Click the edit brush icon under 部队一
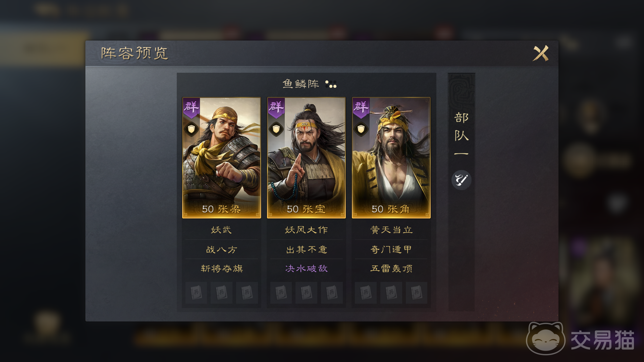 (x=462, y=180)
